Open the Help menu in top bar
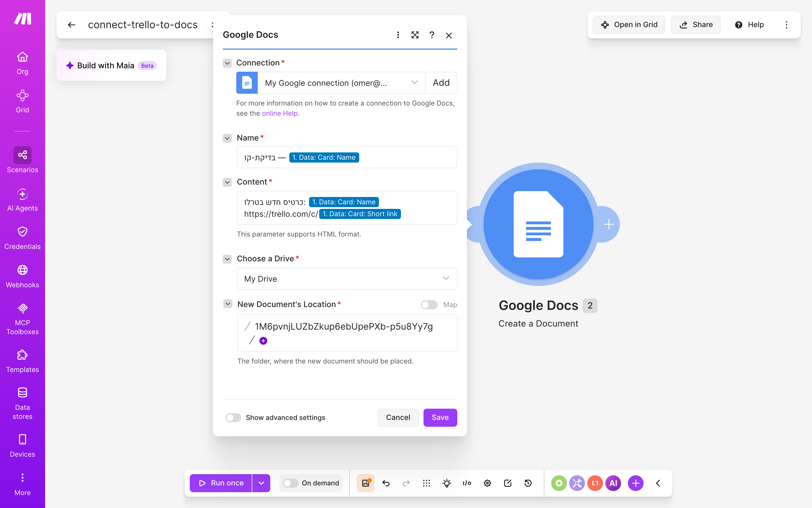The width and height of the screenshot is (812, 508). (x=749, y=25)
